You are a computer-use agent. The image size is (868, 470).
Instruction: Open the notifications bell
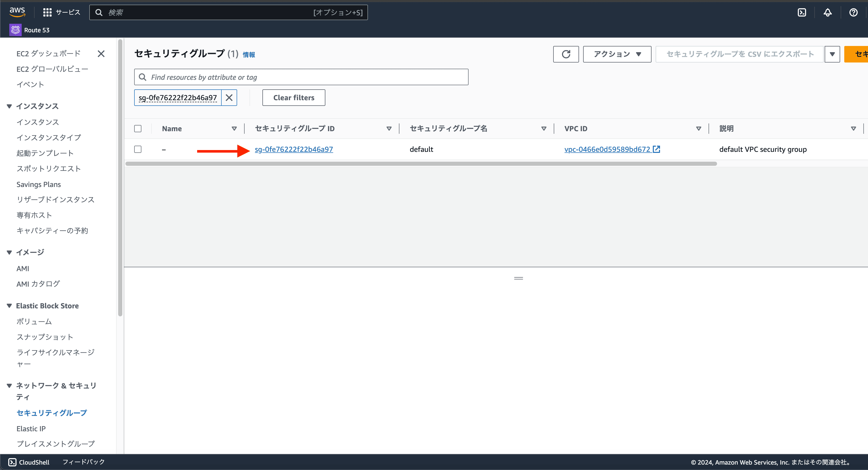pyautogui.click(x=827, y=12)
